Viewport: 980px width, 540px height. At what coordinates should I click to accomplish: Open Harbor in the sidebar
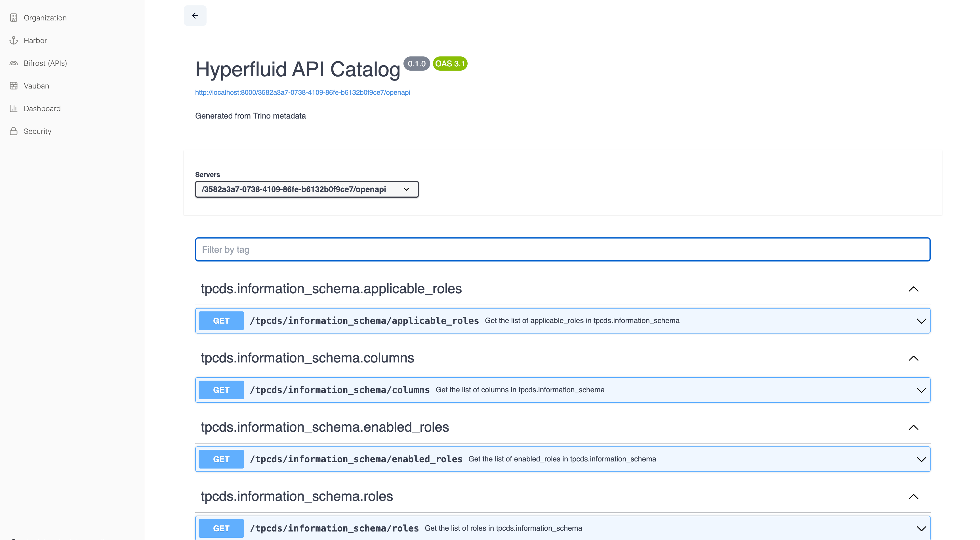35,41
